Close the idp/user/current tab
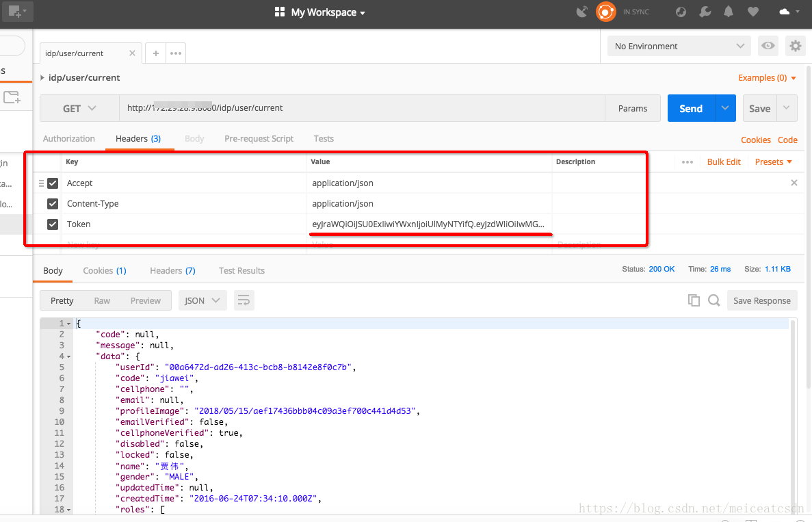This screenshot has height=522, width=812. click(x=132, y=53)
